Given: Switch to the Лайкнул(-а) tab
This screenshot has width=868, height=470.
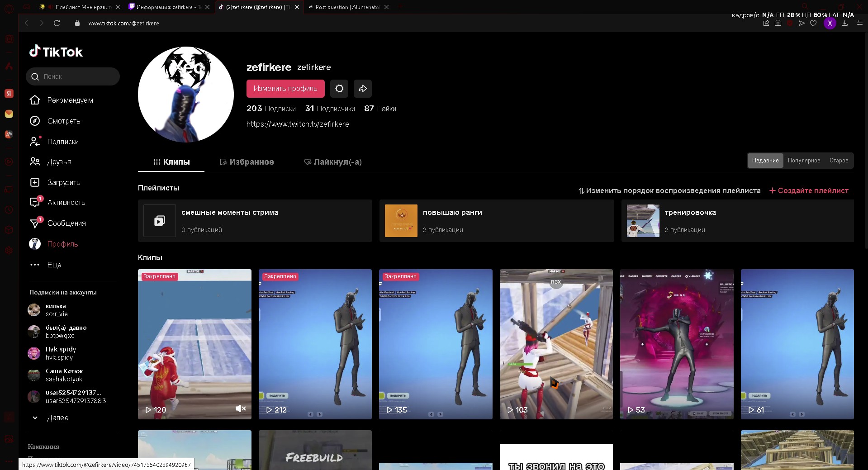Looking at the screenshot, I should coord(333,162).
